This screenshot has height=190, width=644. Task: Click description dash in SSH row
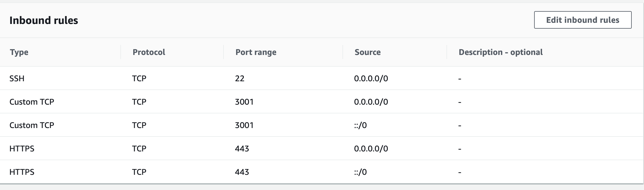tap(460, 79)
